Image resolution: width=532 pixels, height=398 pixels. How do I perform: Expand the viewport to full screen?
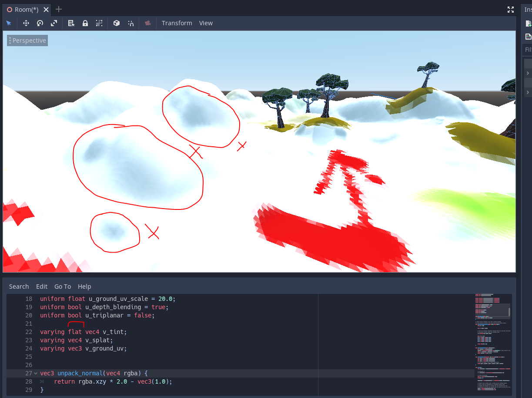(x=510, y=9)
